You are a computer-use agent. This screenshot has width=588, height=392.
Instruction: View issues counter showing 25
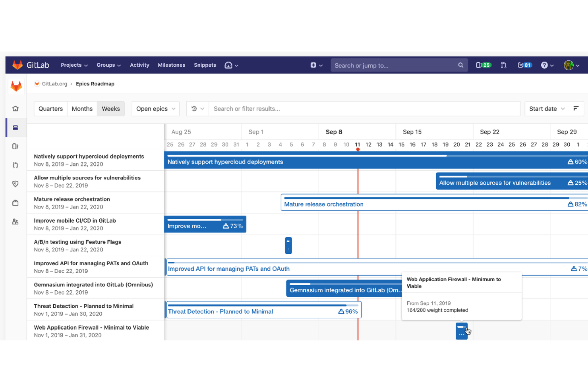click(x=484, y=65)
